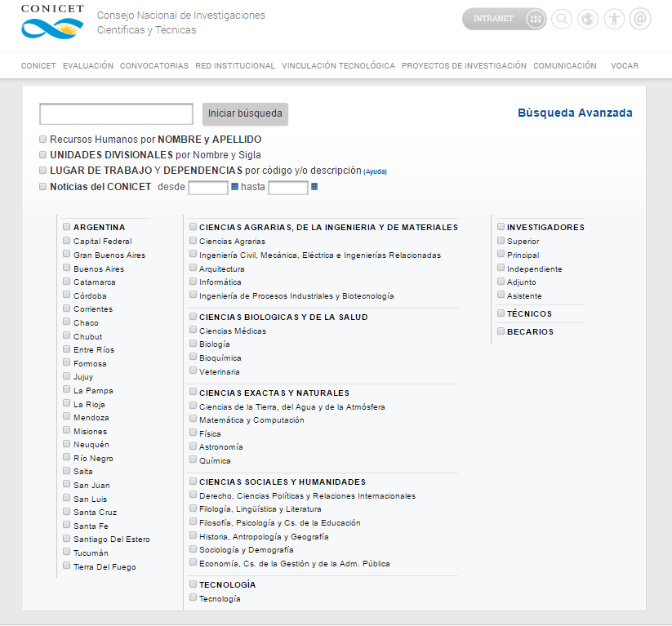Click the CONICET logo
Viewport: 672px width, 626px height.
(x=52, y=22)
